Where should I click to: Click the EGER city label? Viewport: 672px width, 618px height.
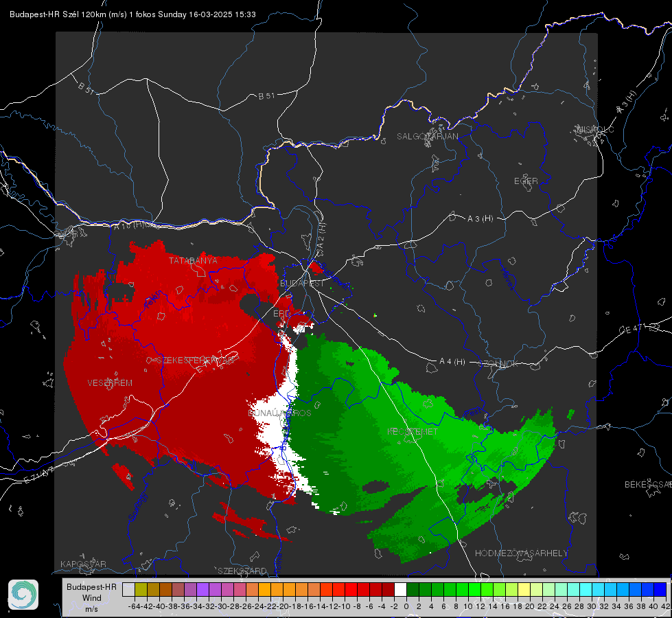(526, 181)
